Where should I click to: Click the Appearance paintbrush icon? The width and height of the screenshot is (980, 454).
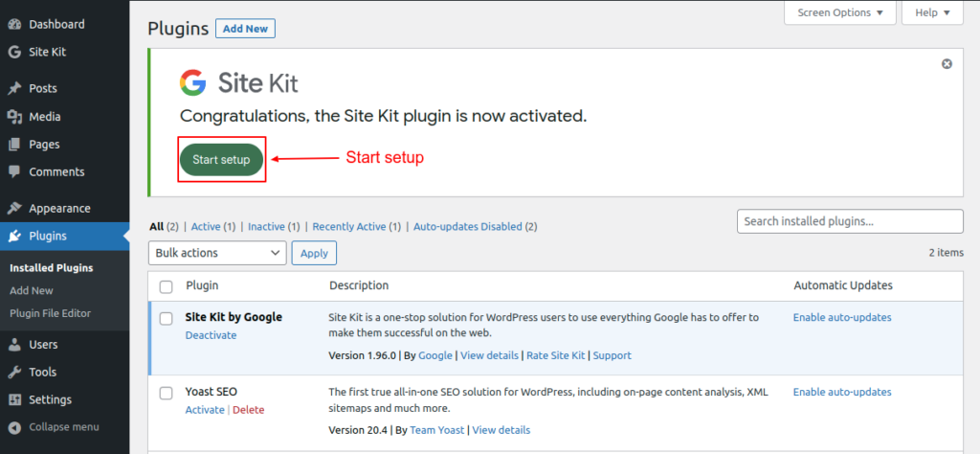(14, 208)
